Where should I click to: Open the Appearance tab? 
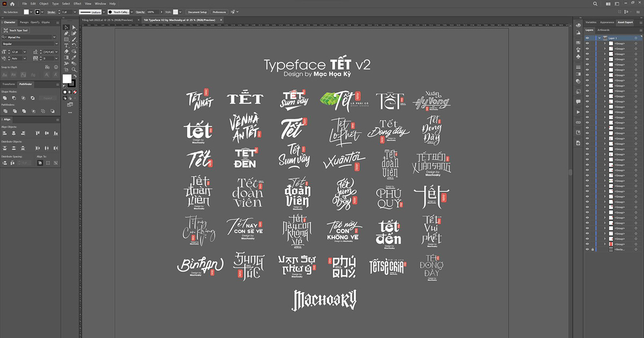tap(607, 23)
